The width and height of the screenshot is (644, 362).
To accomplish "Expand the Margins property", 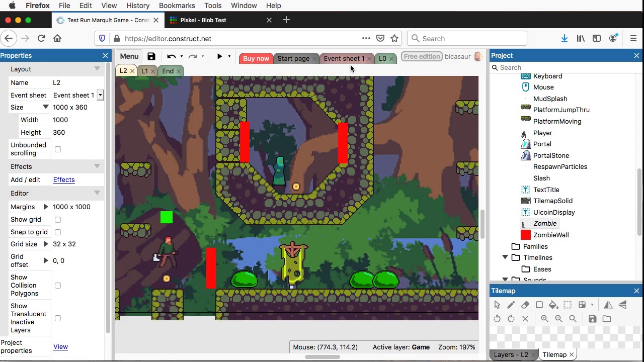I will pyautogui.click(x=46, y=207).
